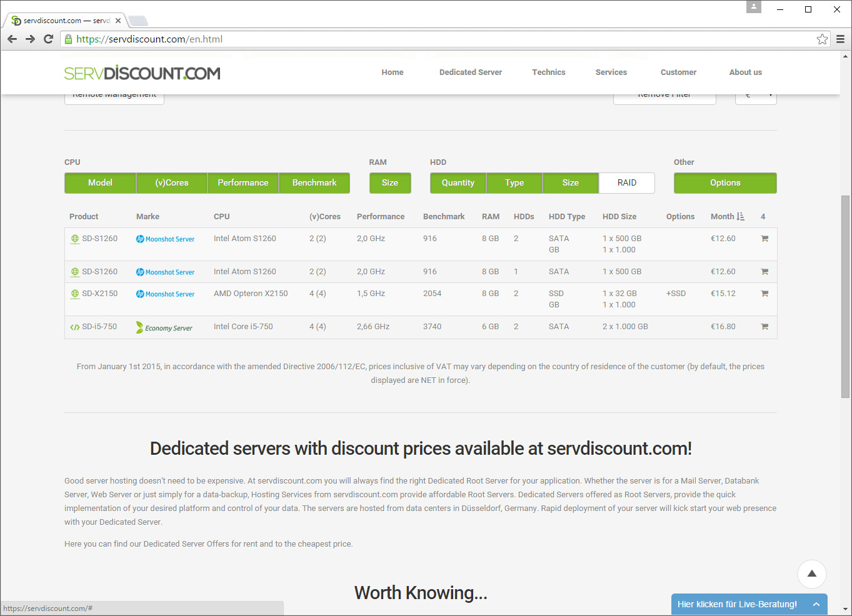The height and width of the screenshot is (616, 852).
Task: Open the Technics navigation menu
Action: coord(548,72)
